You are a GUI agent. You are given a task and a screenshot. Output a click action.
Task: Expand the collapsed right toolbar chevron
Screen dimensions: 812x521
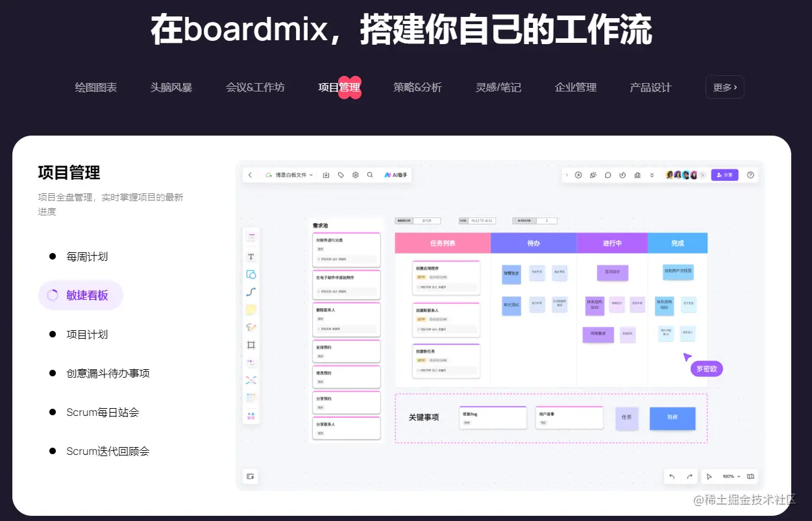click(x=567, y=175)
